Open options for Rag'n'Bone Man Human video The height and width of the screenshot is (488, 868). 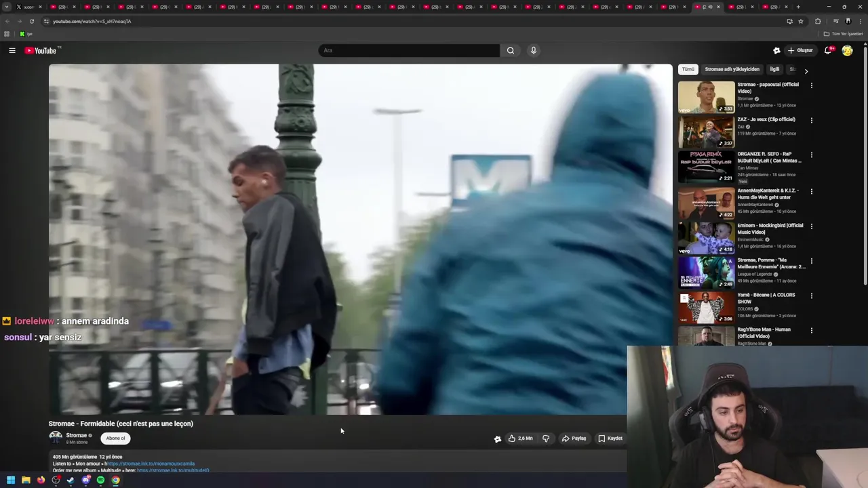(x=811, y=331)
